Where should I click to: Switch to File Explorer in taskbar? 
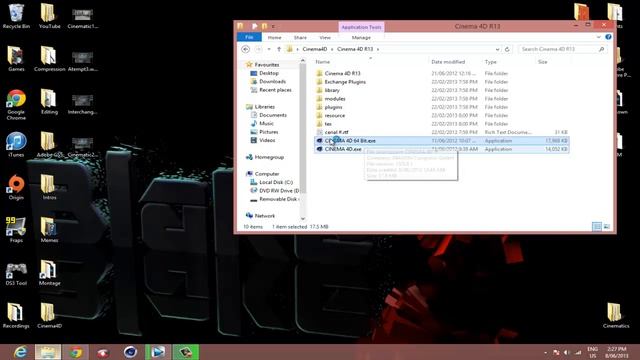pos(48,352)
